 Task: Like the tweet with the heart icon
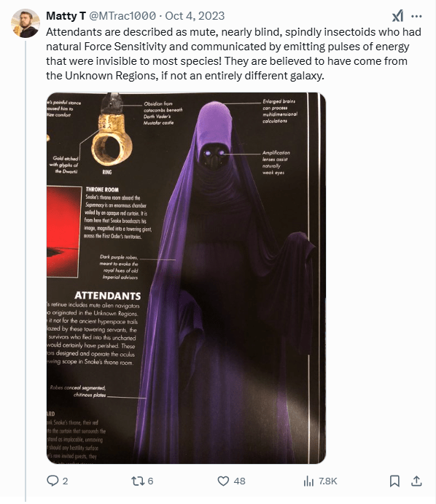pos(223,481)
